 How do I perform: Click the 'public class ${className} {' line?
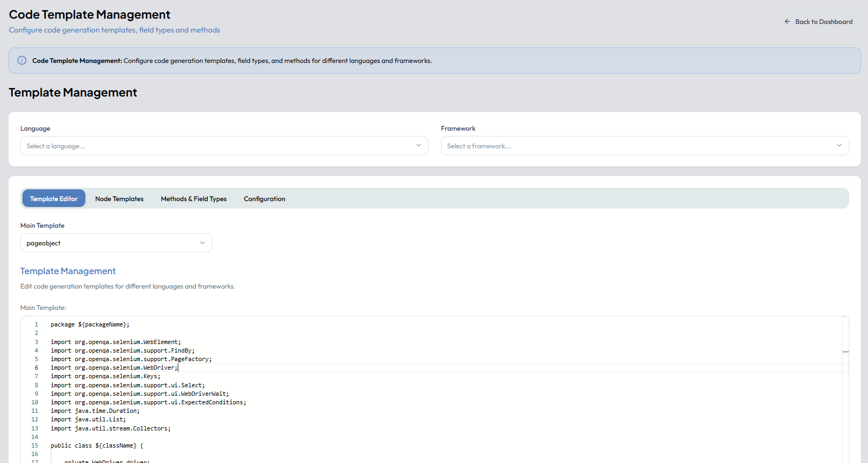coord(97,445)
